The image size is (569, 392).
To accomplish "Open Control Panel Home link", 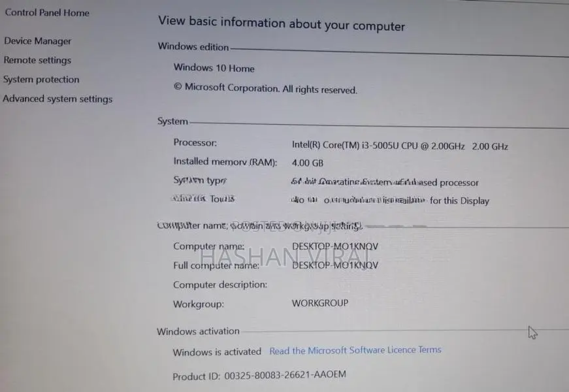I will point(47,12).
